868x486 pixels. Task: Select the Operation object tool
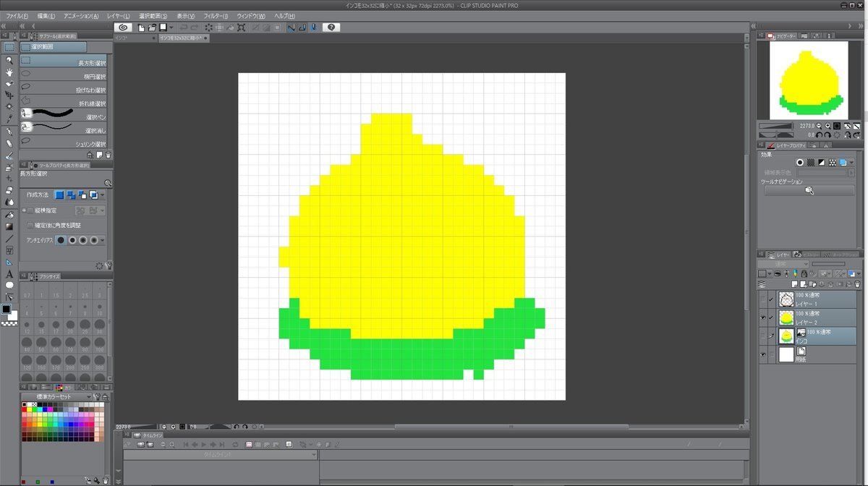(x=9, y=83)
